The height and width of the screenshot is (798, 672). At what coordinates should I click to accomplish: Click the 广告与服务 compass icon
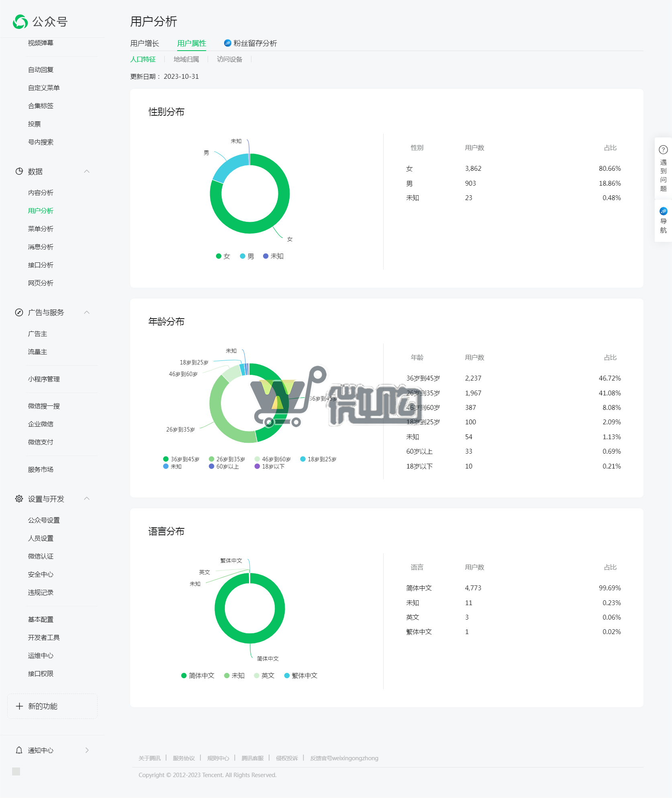click(19, 313)
